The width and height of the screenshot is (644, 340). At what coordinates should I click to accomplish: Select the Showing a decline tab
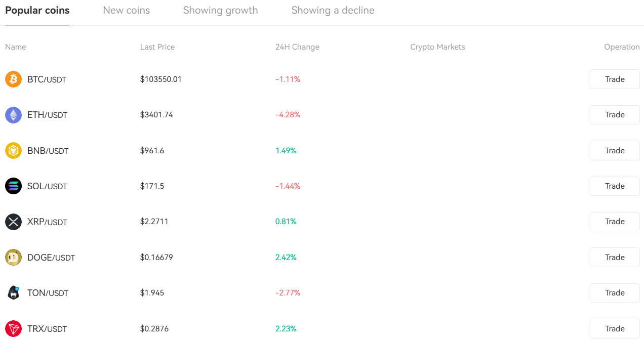tap(333, 10)
